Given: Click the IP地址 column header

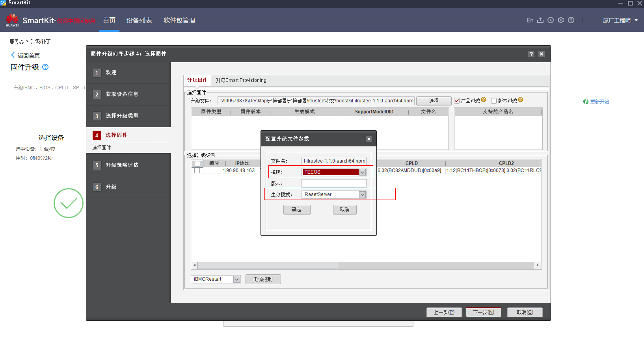Looking at the screenshot, I should pyautogui.click(x=242, y=163).
